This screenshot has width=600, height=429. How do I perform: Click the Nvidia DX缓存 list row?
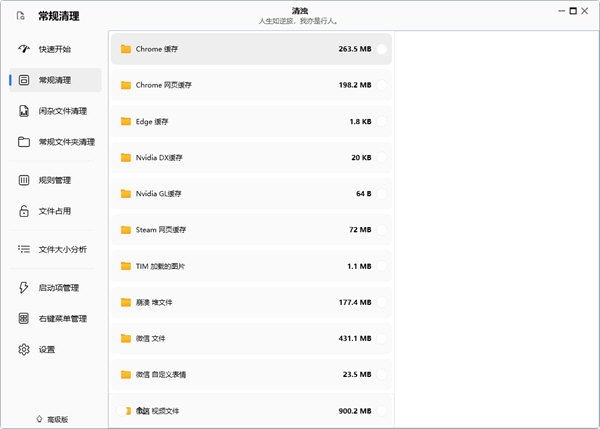coord(250,157)
